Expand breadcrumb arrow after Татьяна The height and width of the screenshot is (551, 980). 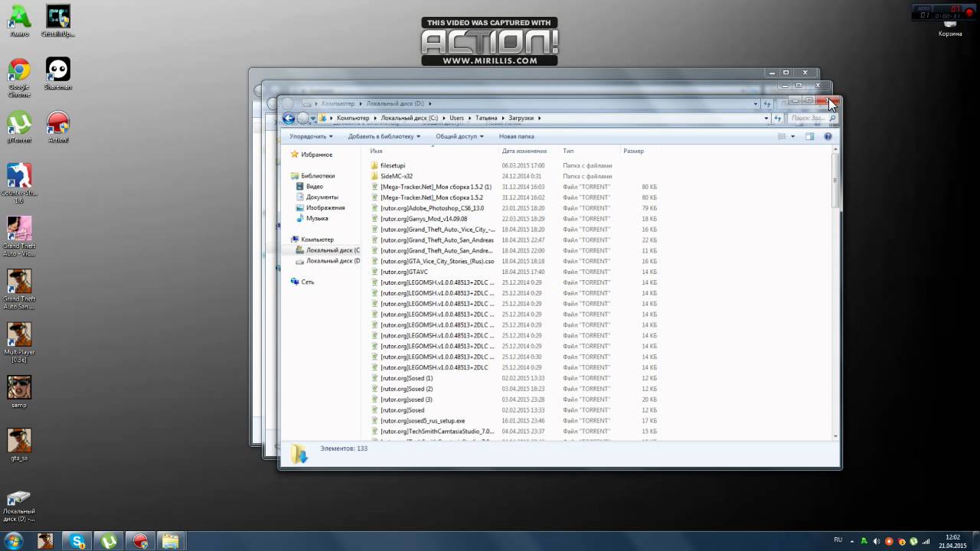(503, 118)
